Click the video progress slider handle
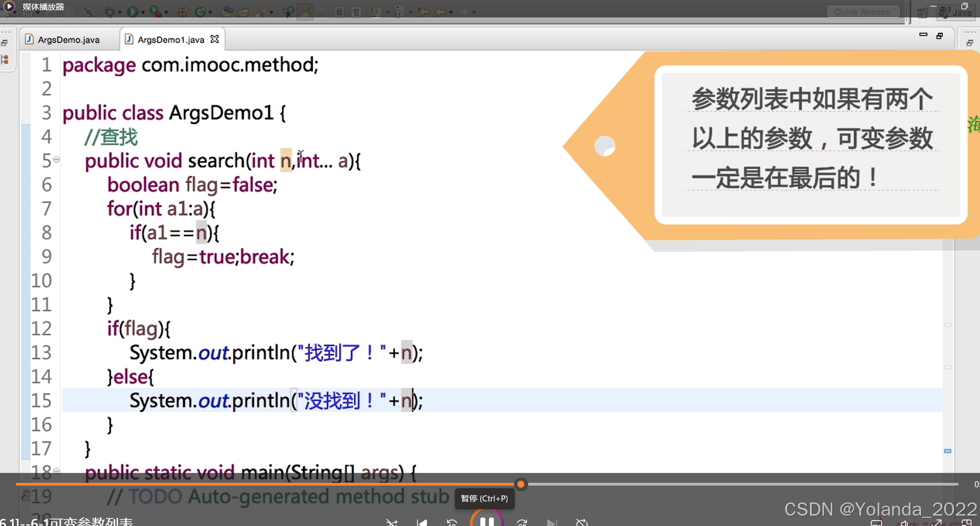The width and height of the screenshot is (980, 526). (x=521, y=484)
